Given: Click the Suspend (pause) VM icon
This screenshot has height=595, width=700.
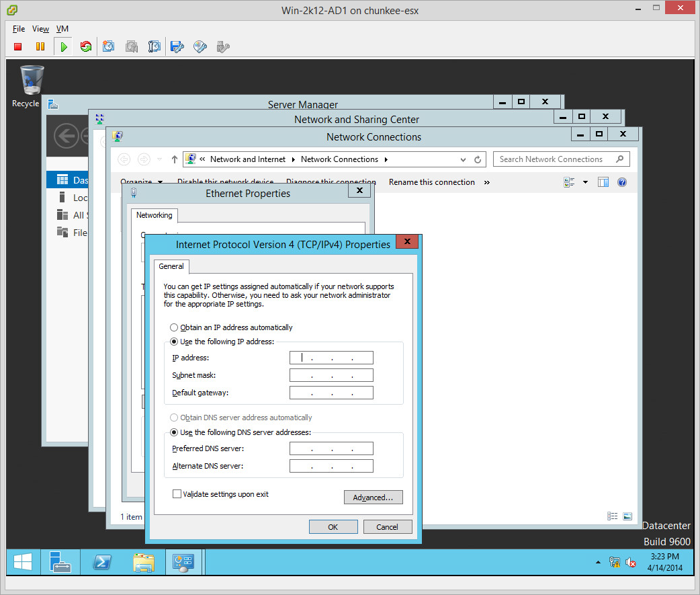Looking at the screenshot, I should pos(40,46).
